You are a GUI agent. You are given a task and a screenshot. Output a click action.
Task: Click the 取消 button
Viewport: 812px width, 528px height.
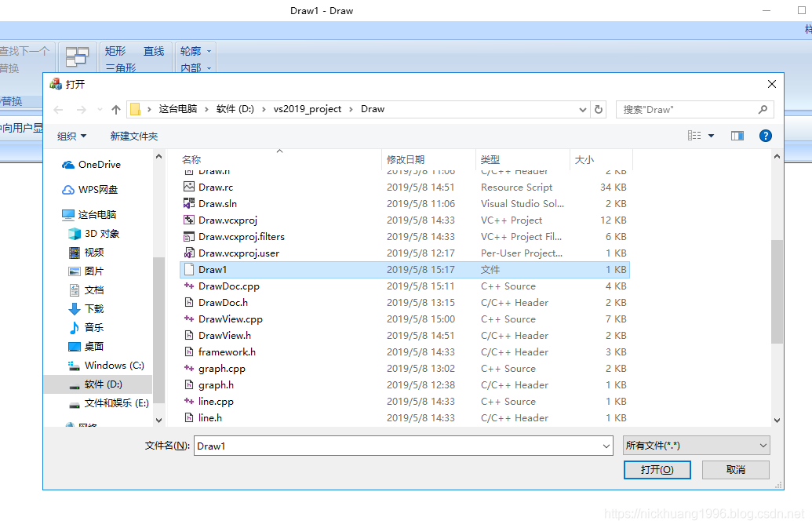click(x=735, y=469)
